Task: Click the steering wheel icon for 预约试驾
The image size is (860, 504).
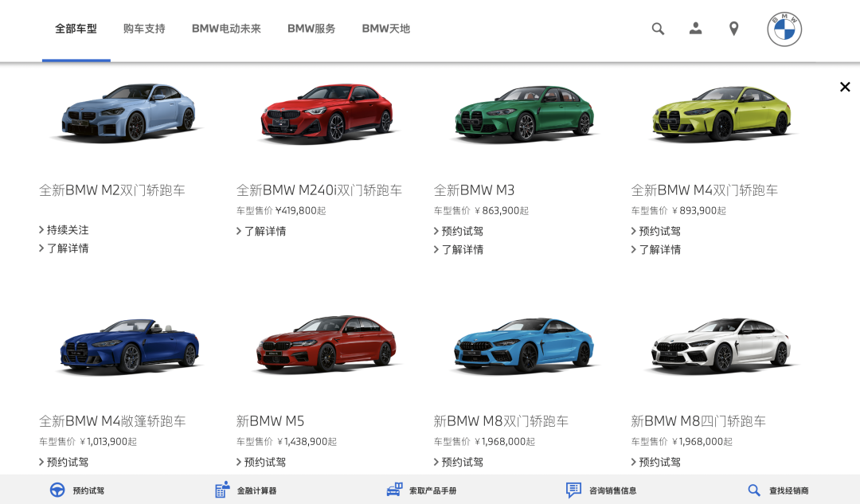Action: pos(57,490)
